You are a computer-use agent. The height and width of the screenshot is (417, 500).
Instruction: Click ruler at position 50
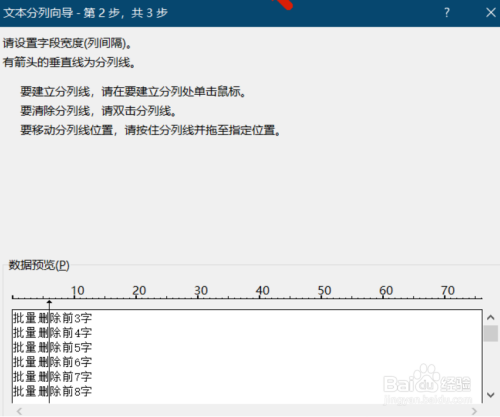[324, 291]
